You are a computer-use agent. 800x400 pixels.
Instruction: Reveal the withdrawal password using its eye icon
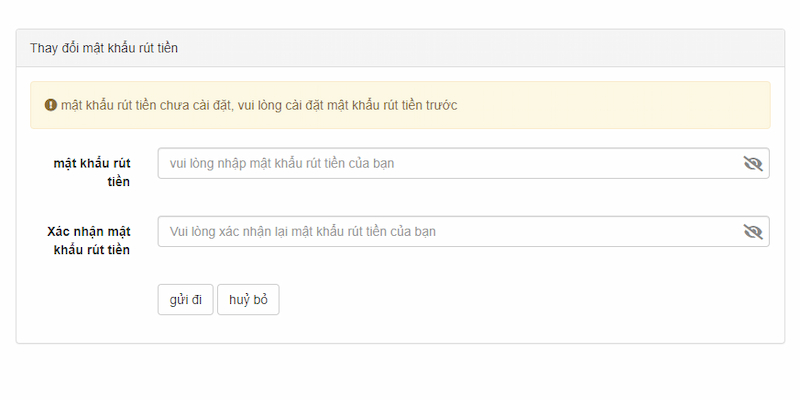point(753,164)
